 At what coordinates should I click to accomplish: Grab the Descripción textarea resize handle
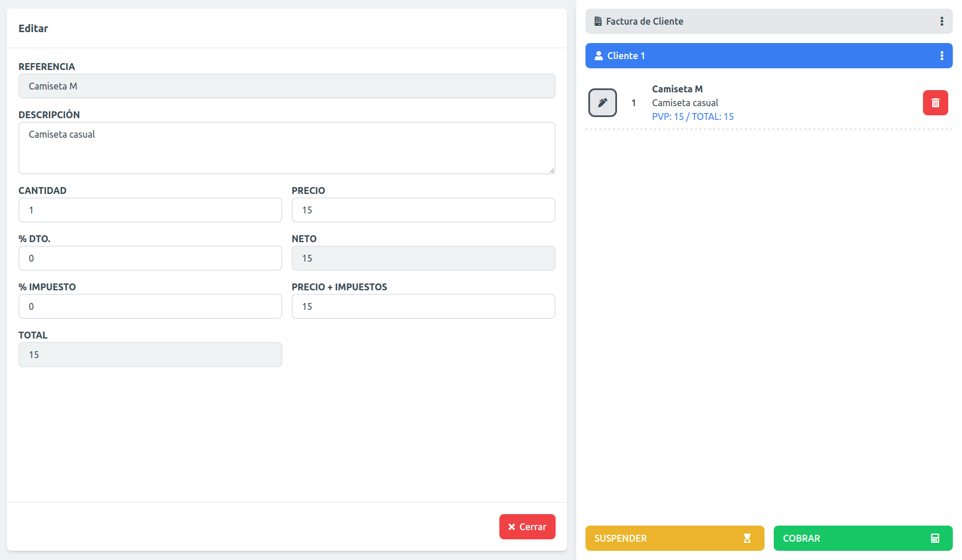click(x=552, y=170)
